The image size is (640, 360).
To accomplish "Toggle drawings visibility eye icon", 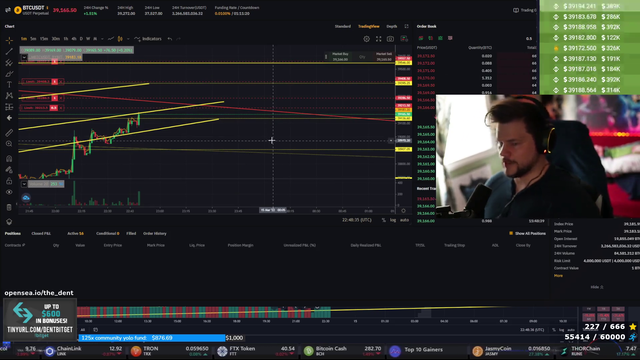I will (9, 192).
